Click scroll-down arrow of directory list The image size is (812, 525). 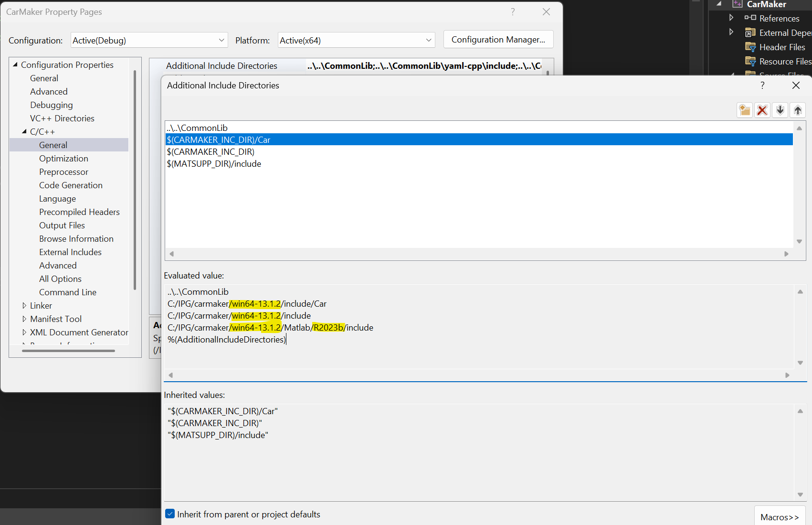click(x=799, y=241)
